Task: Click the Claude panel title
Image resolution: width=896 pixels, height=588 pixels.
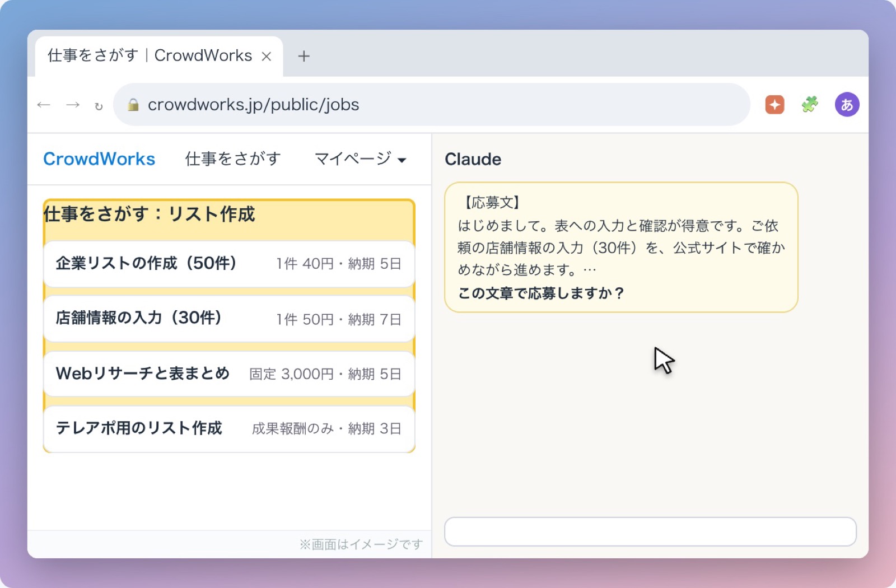Action: (x=473, y=159)
